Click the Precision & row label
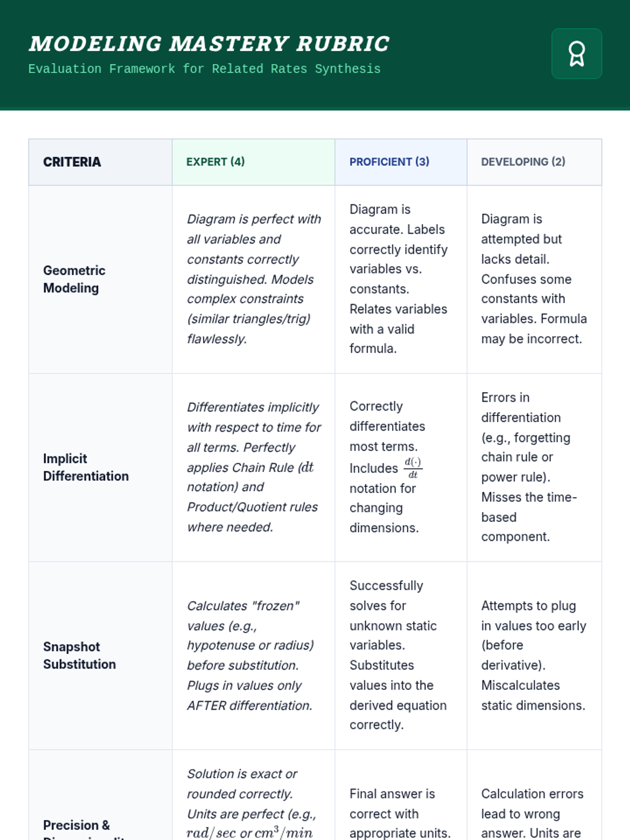The width and height of the screenshot is (630, 840). click(77, 825)
